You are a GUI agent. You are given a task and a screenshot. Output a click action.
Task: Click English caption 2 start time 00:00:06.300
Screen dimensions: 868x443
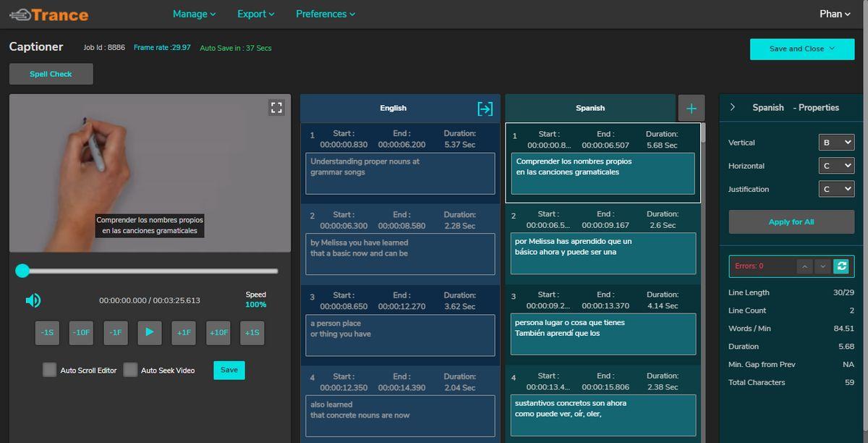click(344, 226)
